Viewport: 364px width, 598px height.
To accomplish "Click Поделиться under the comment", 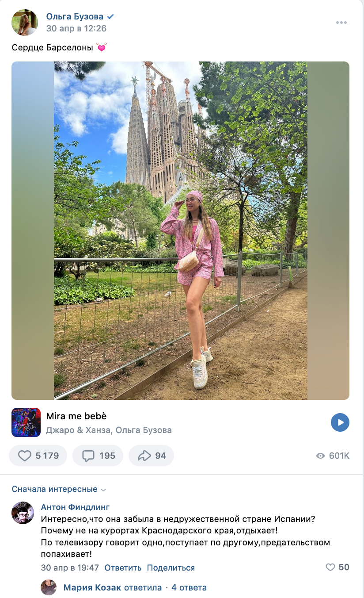I will pyautogui.click(x=171, y=567).
